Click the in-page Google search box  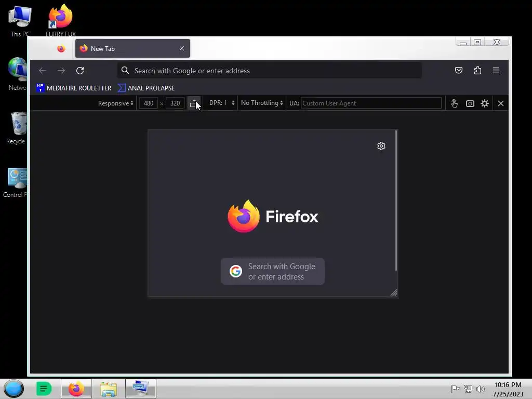coord(273,271)
